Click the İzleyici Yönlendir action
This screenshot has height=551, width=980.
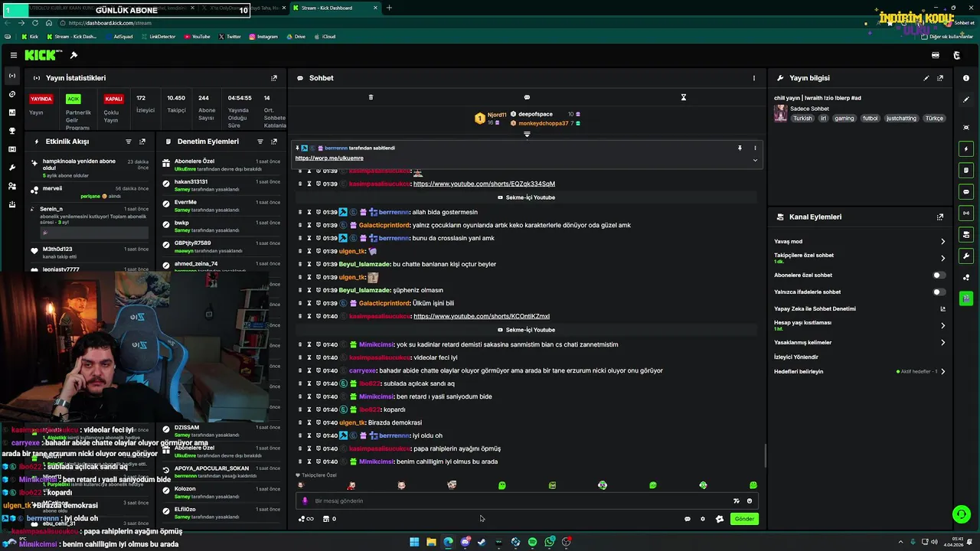[796, 357]
